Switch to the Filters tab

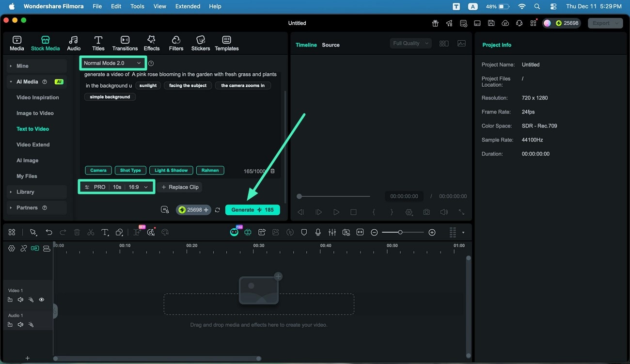[176, 43]
